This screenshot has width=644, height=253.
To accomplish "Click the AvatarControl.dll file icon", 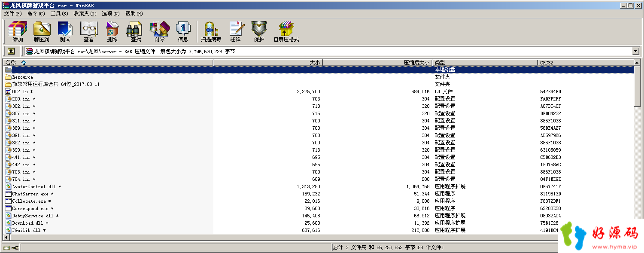I will [8, 186].
